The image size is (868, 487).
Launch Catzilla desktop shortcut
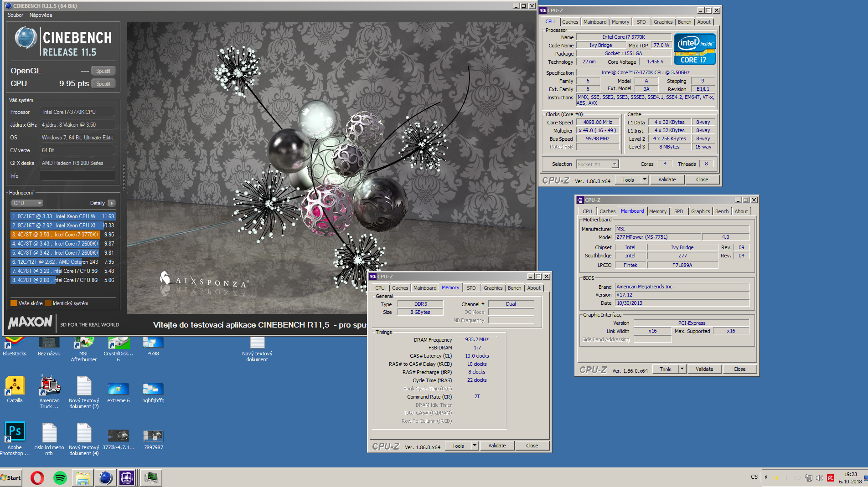(15, 390)
